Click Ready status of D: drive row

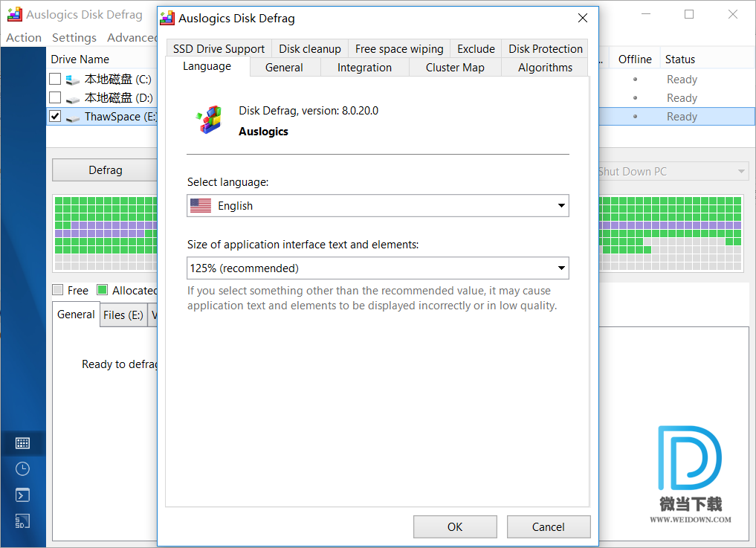tap(682, 98)
